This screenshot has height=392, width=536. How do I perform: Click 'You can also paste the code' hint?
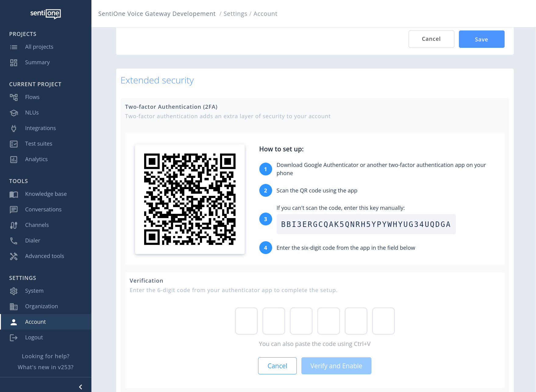pyautogui.click(x=315, y=344)
